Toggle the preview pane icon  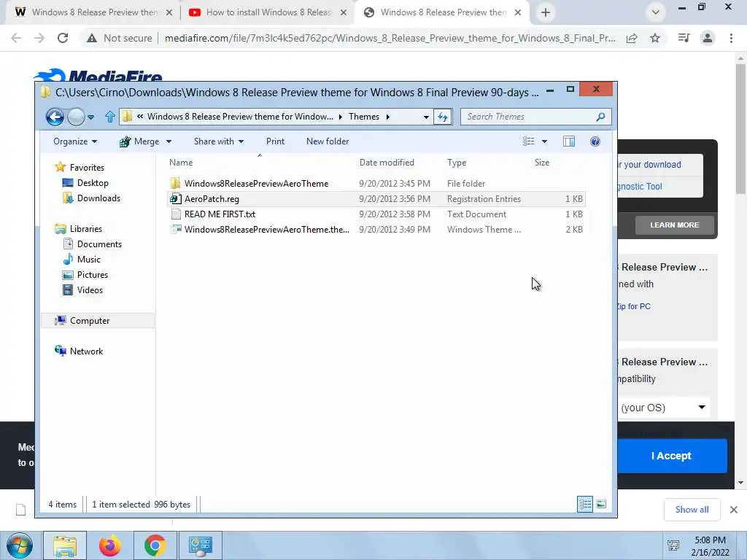(x=569, y=141)
